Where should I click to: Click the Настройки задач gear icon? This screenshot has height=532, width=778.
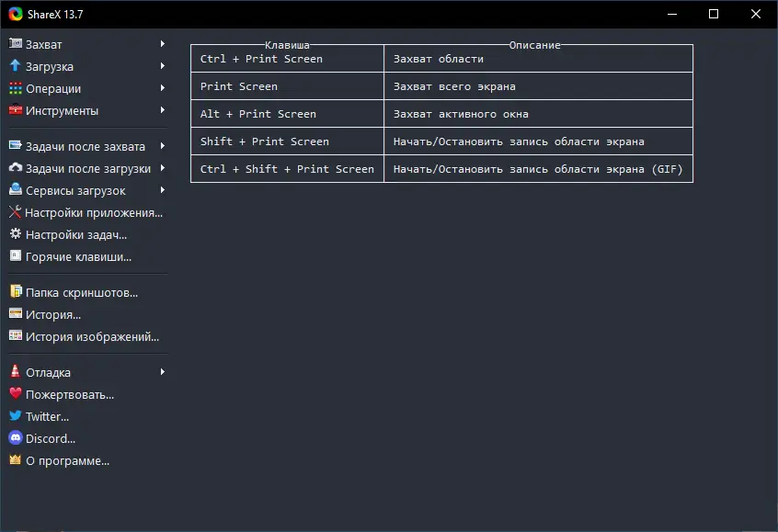[16, 234]
